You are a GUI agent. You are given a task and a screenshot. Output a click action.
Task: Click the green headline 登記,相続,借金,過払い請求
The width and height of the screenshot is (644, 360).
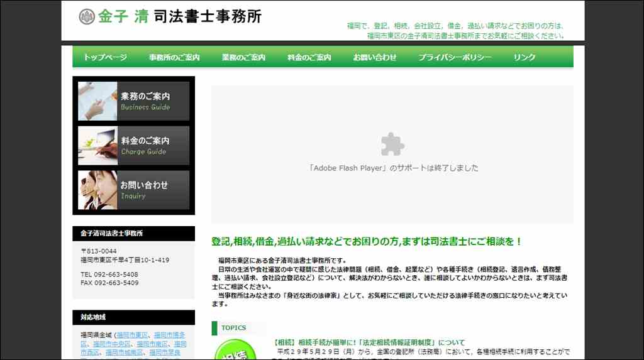click(367, 241)
